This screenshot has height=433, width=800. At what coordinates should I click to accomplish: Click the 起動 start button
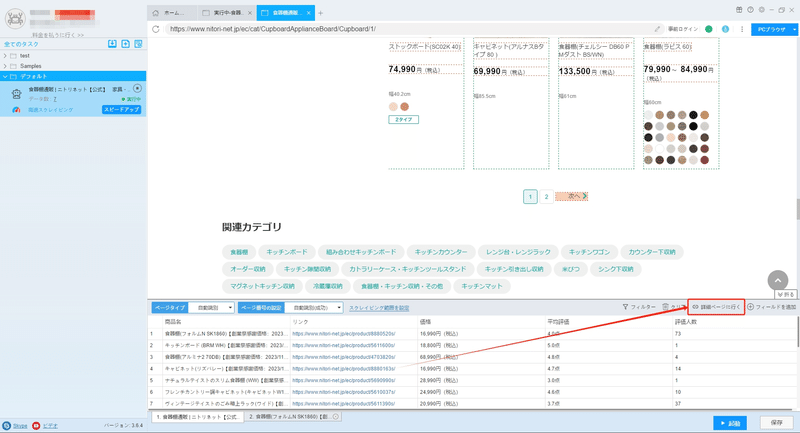(x=730, y=423)
